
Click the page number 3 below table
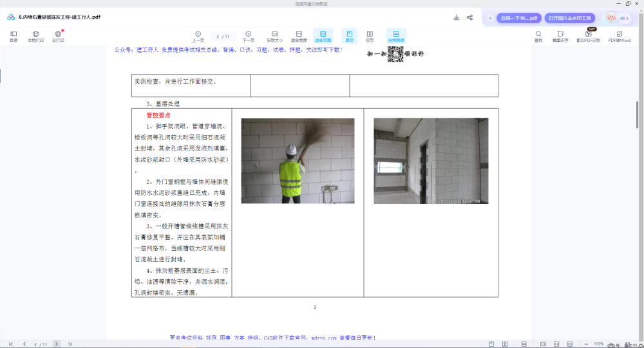(315, 307)
